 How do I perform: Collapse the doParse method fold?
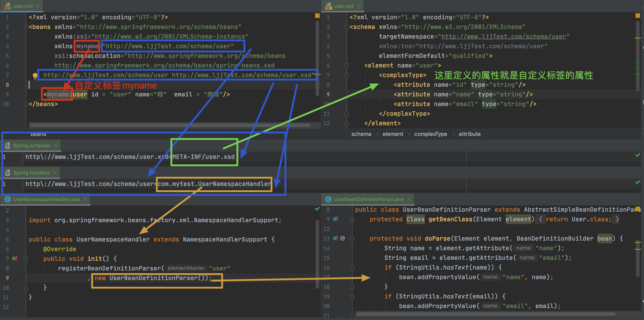pyautogui.click(x=352, y=239)
